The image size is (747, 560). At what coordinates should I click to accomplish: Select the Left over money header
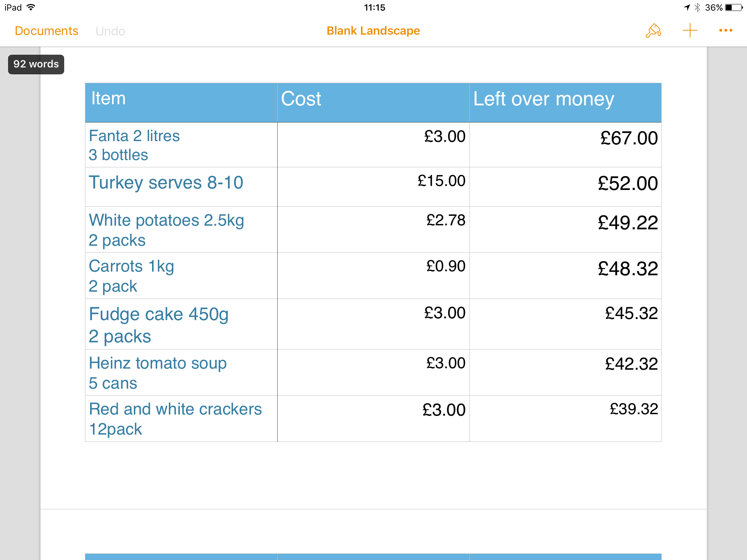[x=565, y=102]
